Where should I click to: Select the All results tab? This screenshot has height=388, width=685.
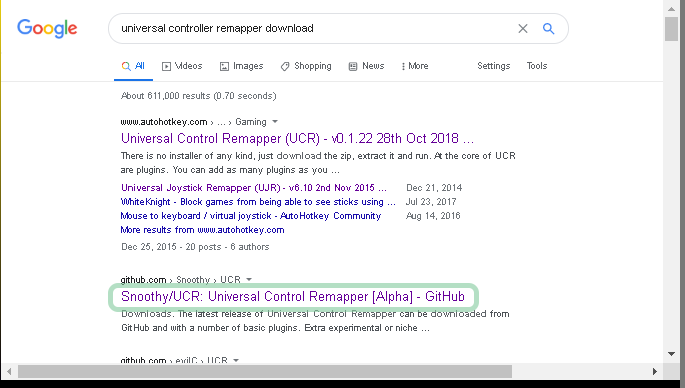pyautogui.click(x=133, y=66)
